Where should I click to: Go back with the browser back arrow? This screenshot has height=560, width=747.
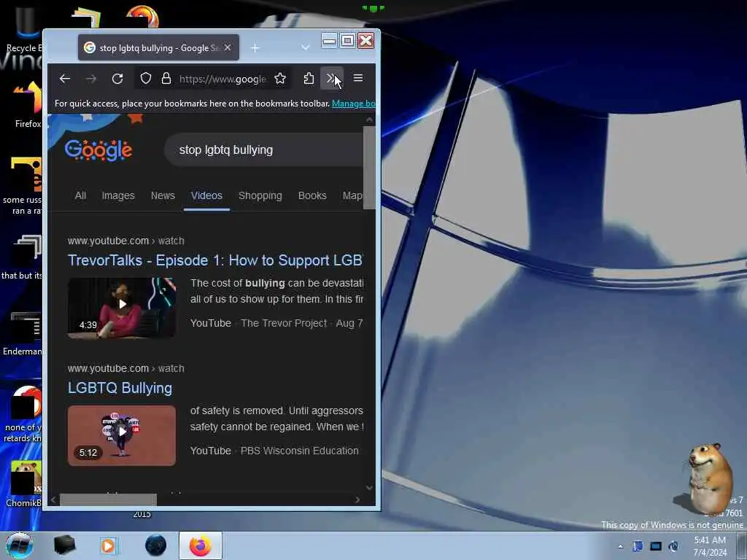65,79
